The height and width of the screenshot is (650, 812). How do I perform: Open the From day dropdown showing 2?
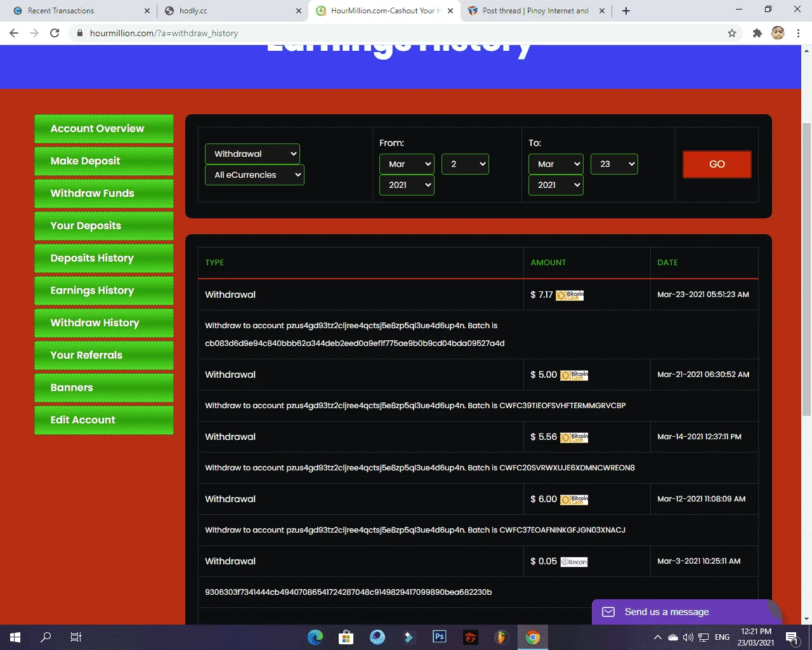tap(465, 164)
